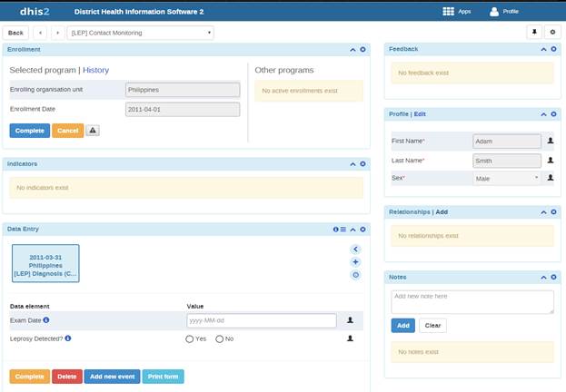566x392 pixels.
Task: Click the Print form button
Action: coord(163,377)
